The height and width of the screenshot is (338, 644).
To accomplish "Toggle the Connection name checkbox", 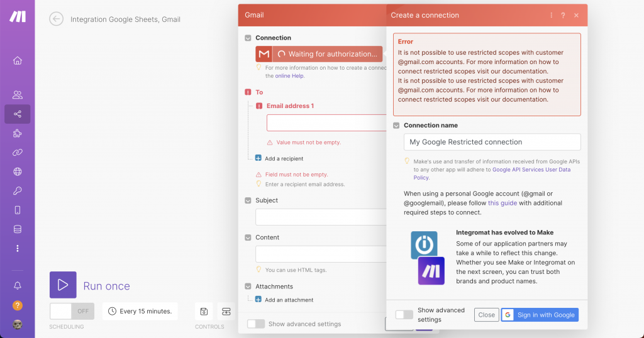I will tap(396, 126).
